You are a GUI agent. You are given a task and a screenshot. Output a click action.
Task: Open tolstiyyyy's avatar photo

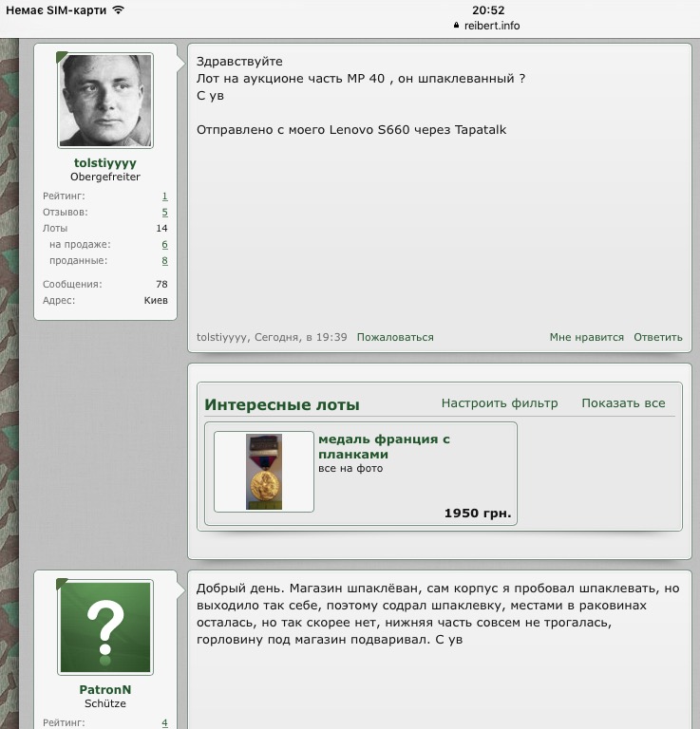click(x=105, y=101)
